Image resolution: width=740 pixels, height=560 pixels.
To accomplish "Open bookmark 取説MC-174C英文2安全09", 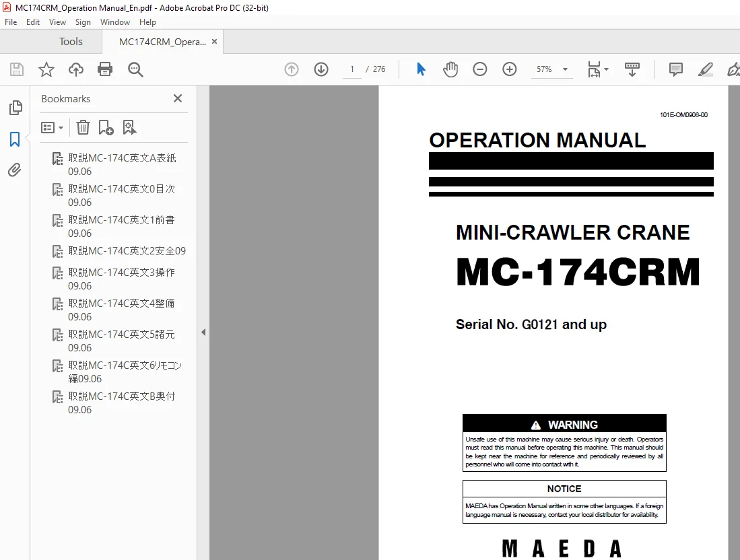I will click(127, 251).
